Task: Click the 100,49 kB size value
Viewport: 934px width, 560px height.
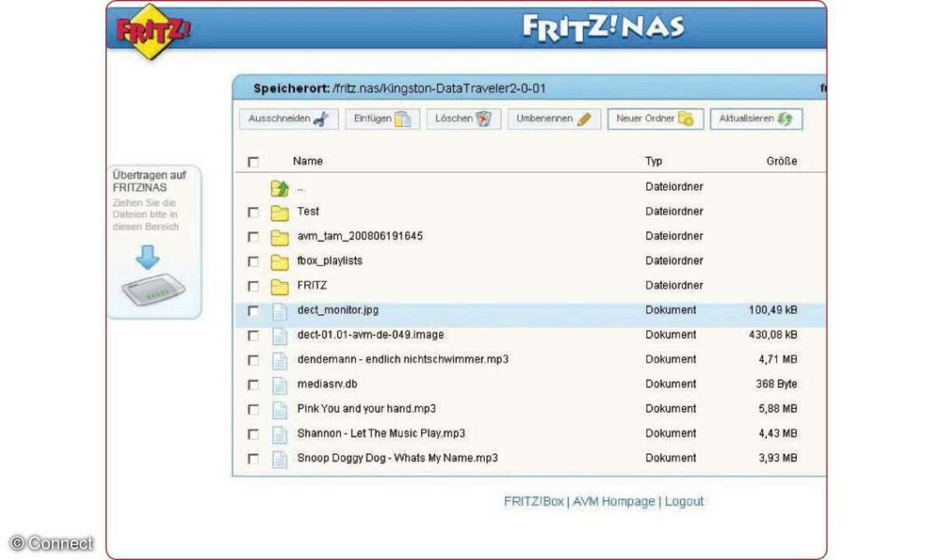Action: tap(773, 310)
